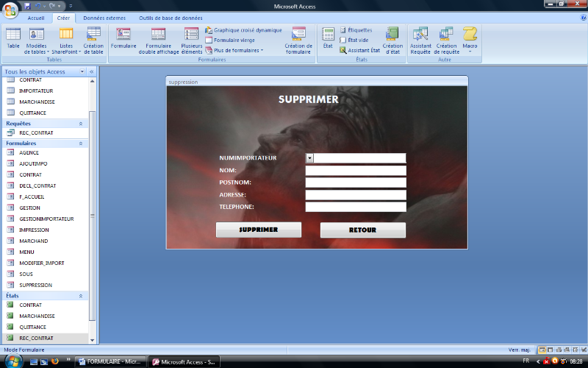588x368 pixels.
Task: Collapse the navigation pane
Action: [91, 71]
